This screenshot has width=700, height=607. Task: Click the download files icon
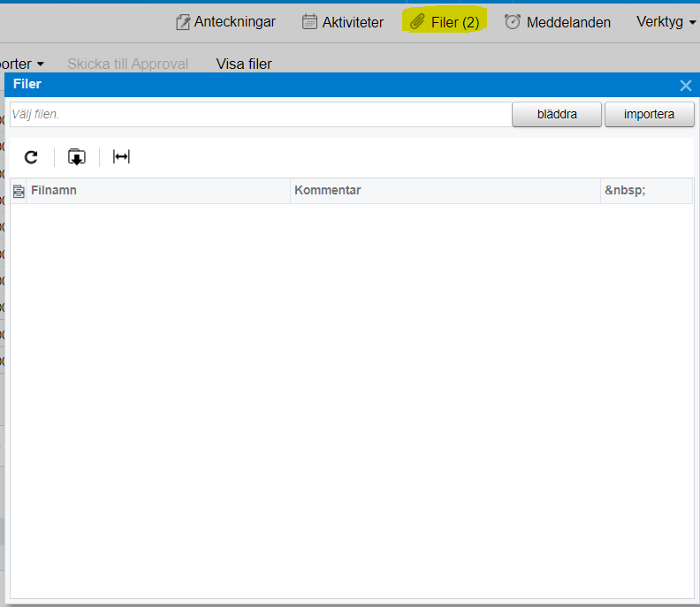coord(77,157)
